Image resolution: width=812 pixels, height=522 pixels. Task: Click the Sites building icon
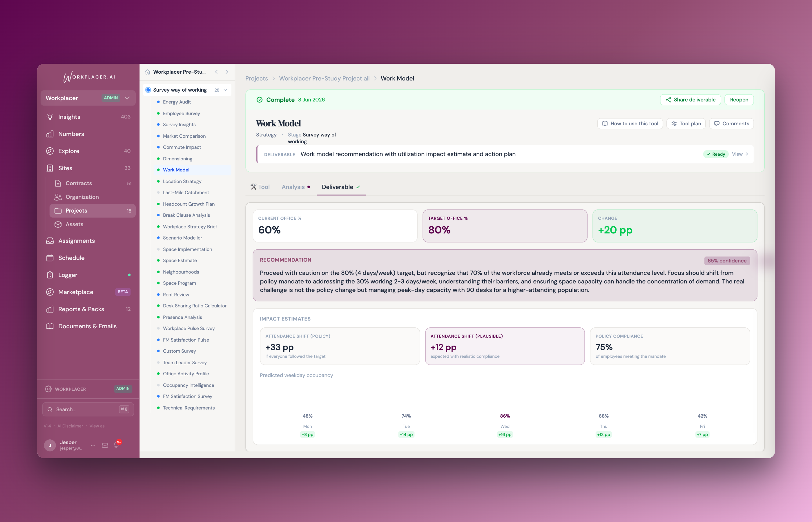[50, 168]
